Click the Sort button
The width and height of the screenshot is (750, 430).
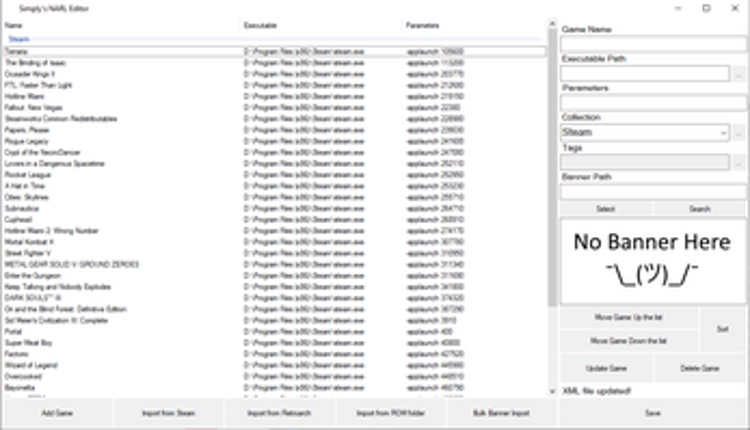tap(723, 329)
